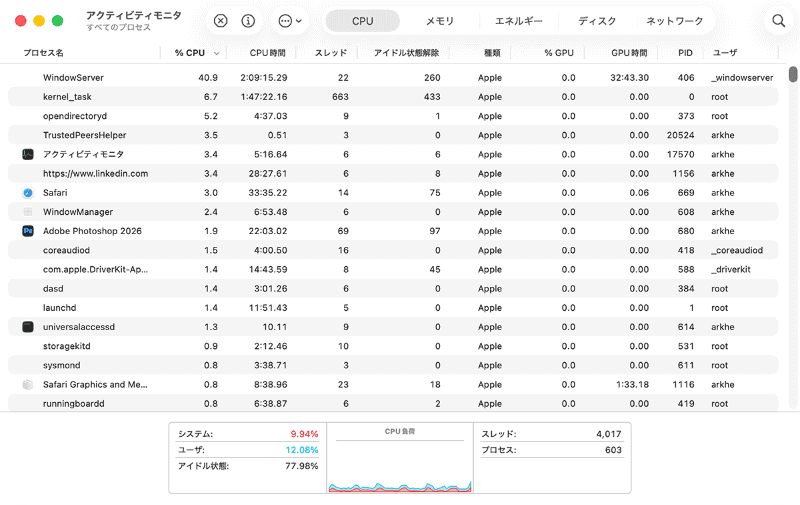This screenshot has height=505, width=800.
Task: Click PID 20524 for TrustedPeersHelper
Action: [681, 135]
